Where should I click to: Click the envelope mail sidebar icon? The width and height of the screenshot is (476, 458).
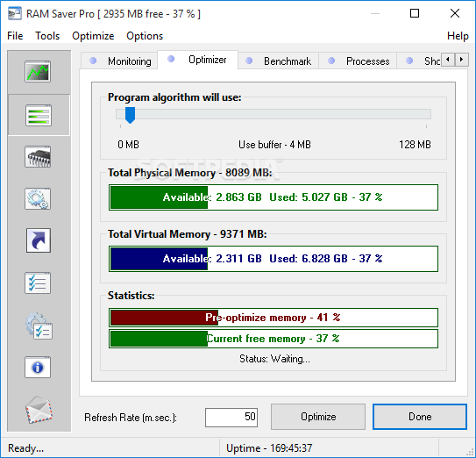click(39, 410)
